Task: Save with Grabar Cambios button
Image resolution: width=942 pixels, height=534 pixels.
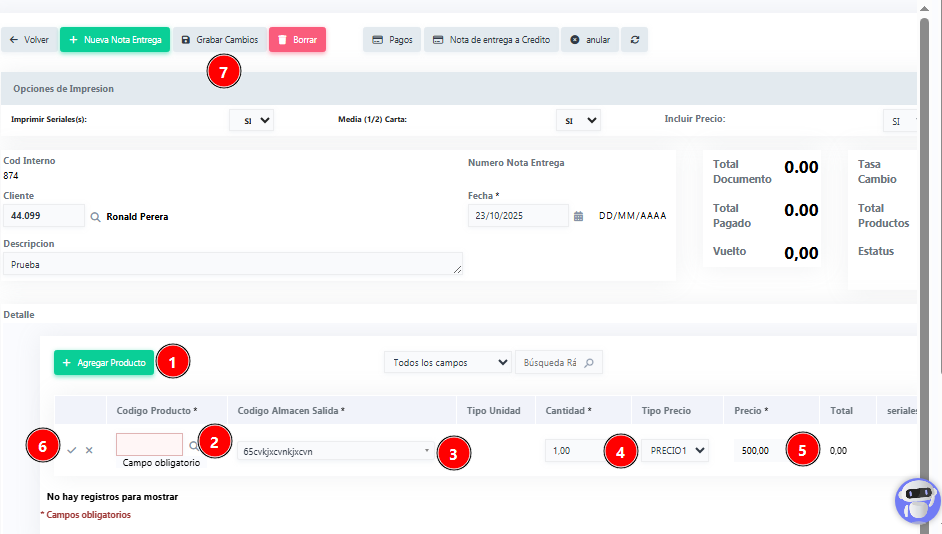Action: (219, 40)
